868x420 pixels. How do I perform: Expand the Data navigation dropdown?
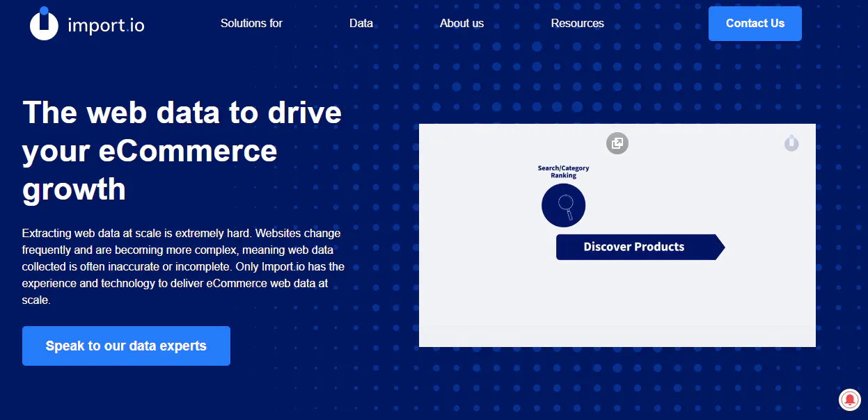click(361, 23)
